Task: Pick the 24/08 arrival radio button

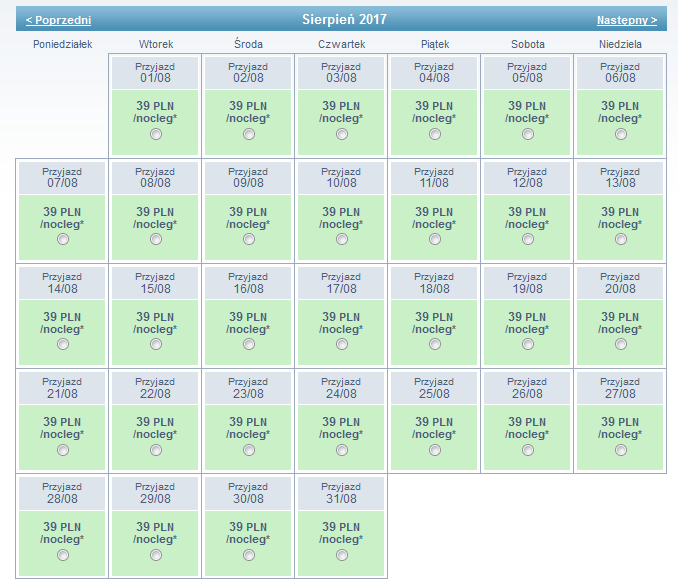Action: (x=342, y=450)
